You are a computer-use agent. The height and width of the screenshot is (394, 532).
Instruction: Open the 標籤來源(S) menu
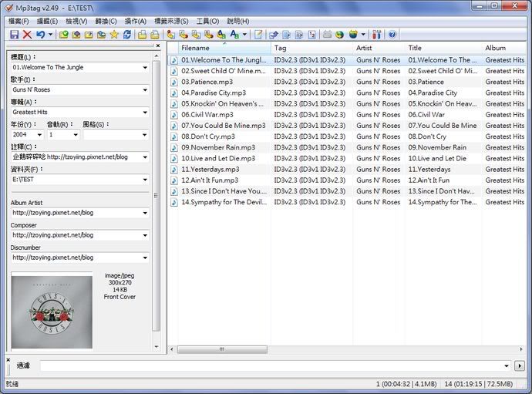point(171,21)
